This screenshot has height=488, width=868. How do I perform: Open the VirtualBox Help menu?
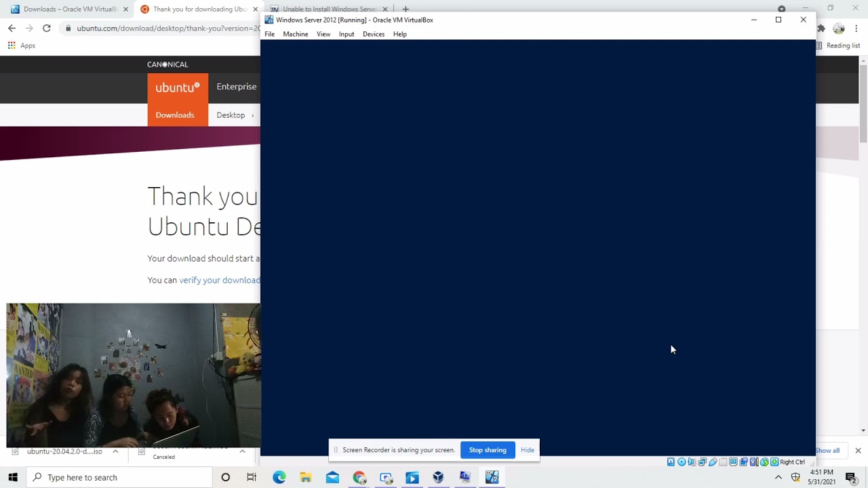[400, 34]
